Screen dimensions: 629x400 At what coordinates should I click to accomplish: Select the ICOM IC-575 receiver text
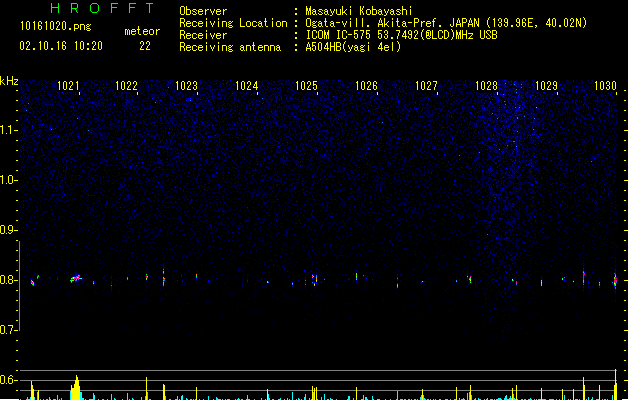401,35
